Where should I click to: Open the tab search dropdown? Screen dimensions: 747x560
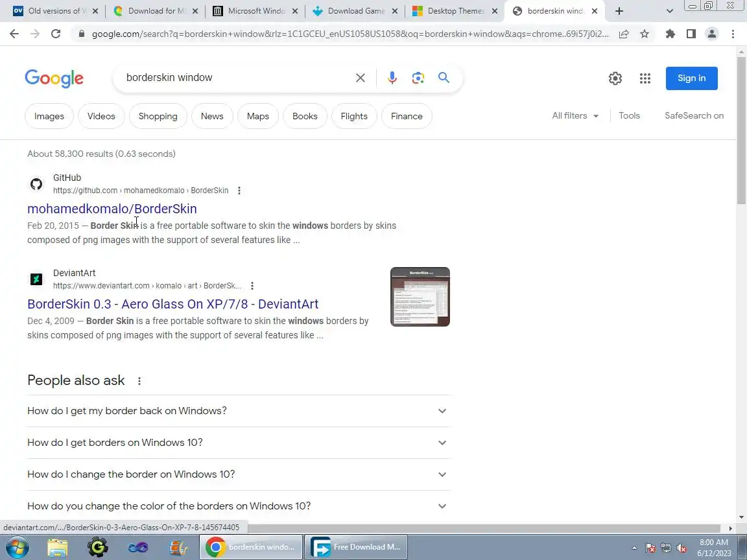[x=669, y=11]
